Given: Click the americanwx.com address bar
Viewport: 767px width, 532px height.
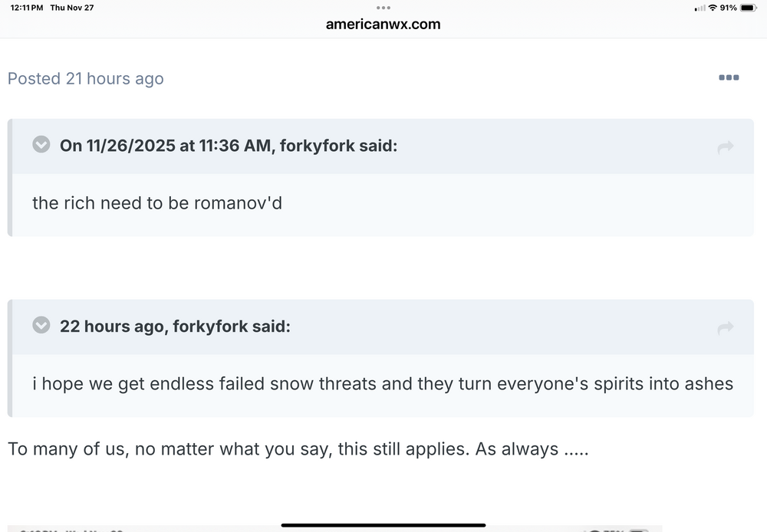Looking at the screenshot, I should coord(383,24).
